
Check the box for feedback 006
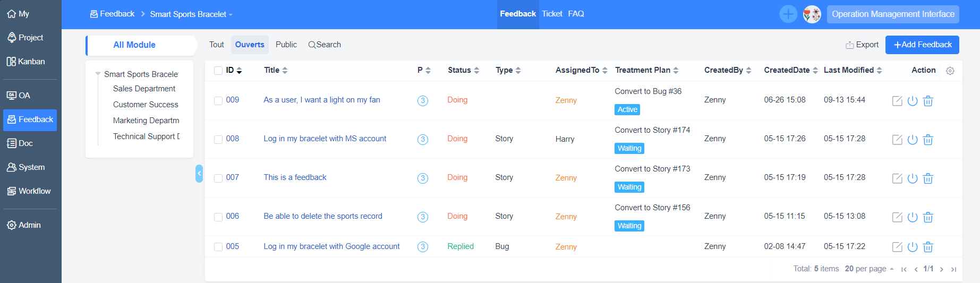218,217
